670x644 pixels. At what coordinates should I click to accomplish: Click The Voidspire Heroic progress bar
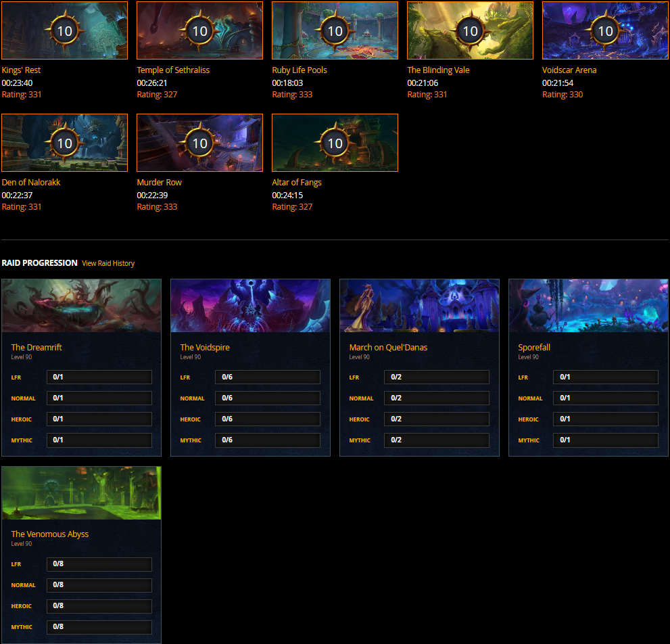(x=268, y=419)
